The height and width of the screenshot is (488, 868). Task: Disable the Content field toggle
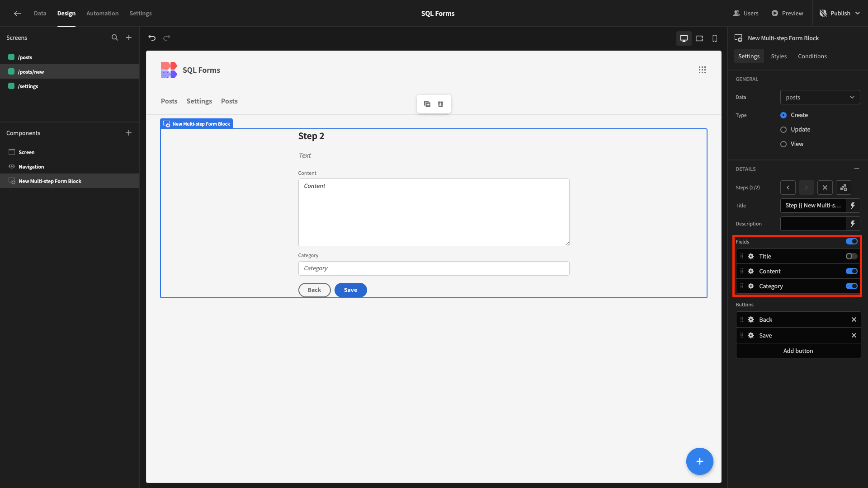(x=852, y=271)
